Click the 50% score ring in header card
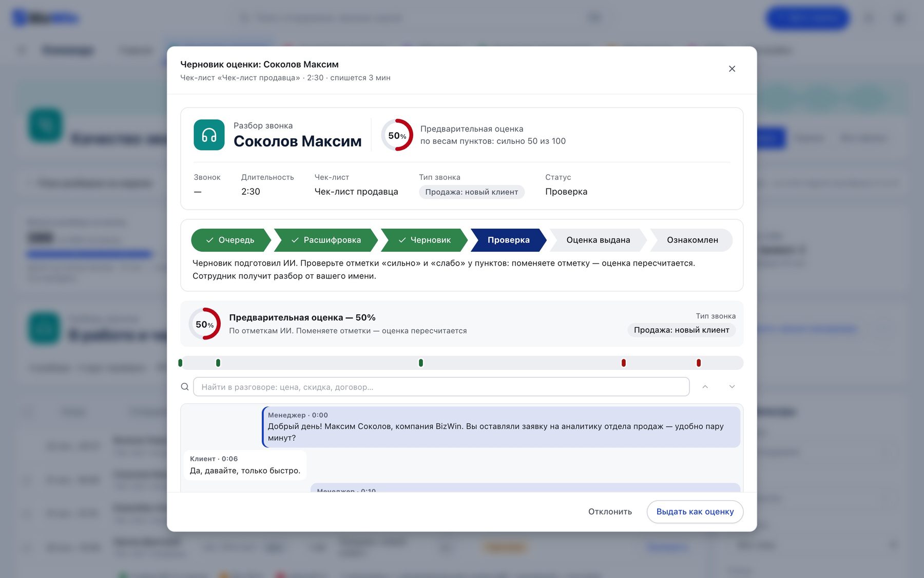The image size is (924, 578). point(397,135)
